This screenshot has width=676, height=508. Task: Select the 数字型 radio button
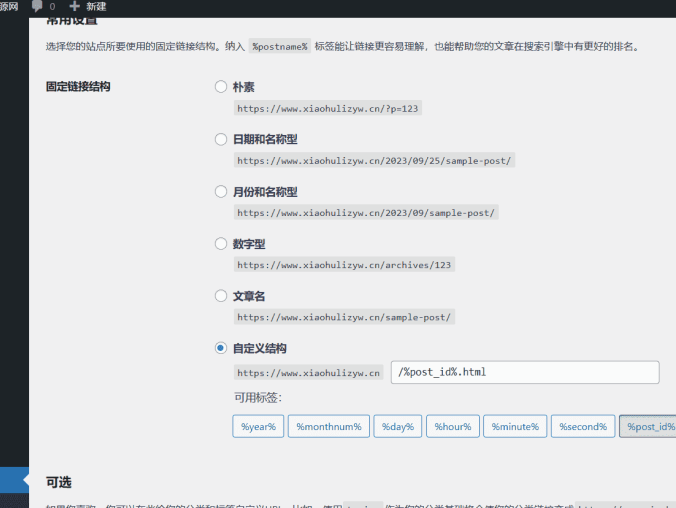click(221, 244)
